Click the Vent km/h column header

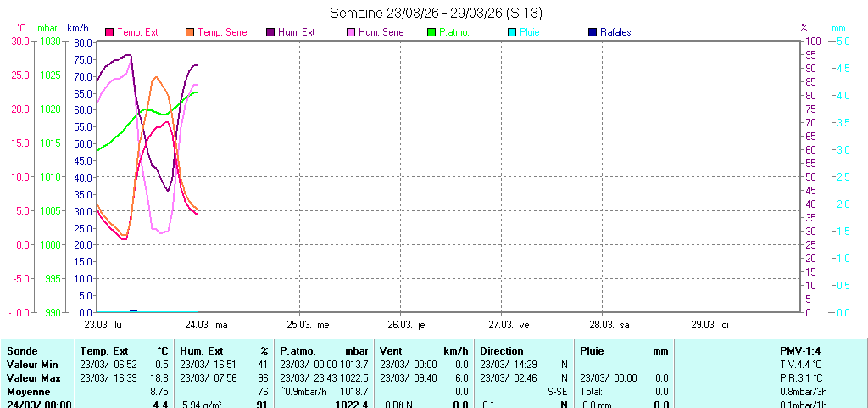[x=423, y=350]
